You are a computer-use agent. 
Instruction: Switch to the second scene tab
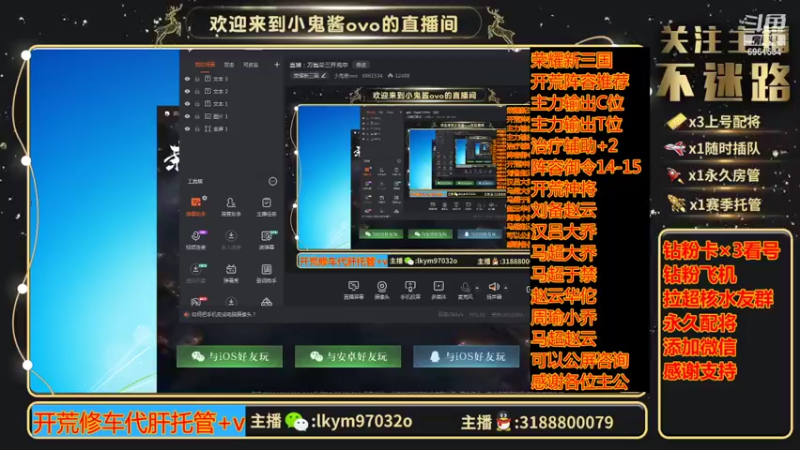pyautogui.click(x=229, y=65)
